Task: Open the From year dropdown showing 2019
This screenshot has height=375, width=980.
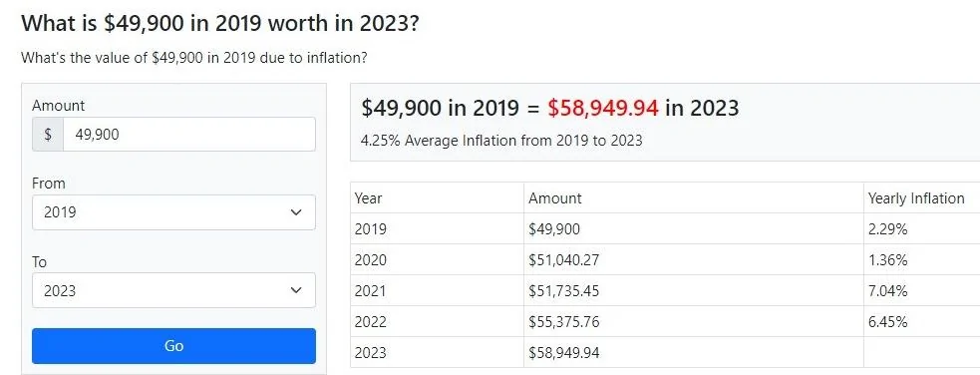Action: [173, 212]
